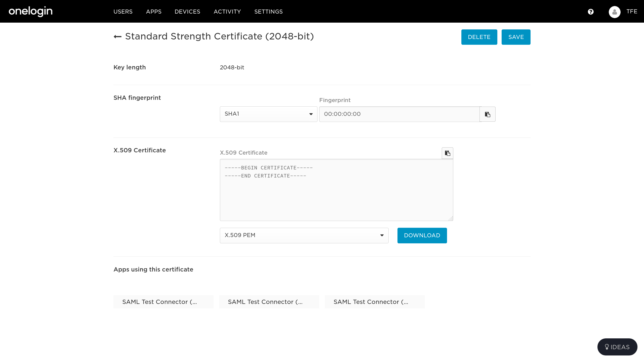644x362 pixels.
Task: Click the back arrow beside certificate title
Action: click(117, 37)
